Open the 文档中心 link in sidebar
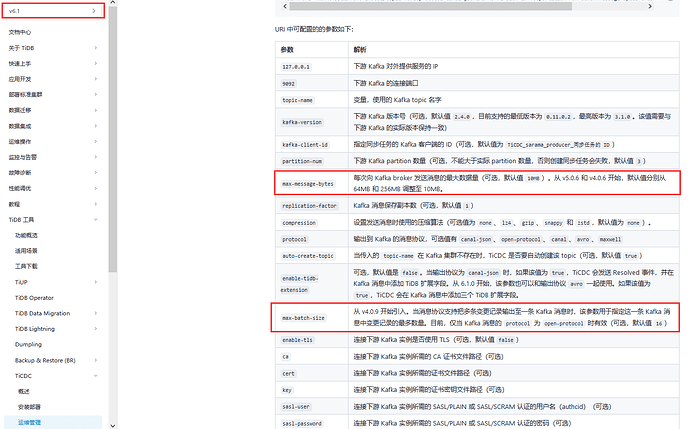This screenshot has height=429, width=690. click(x=20, y=32)
